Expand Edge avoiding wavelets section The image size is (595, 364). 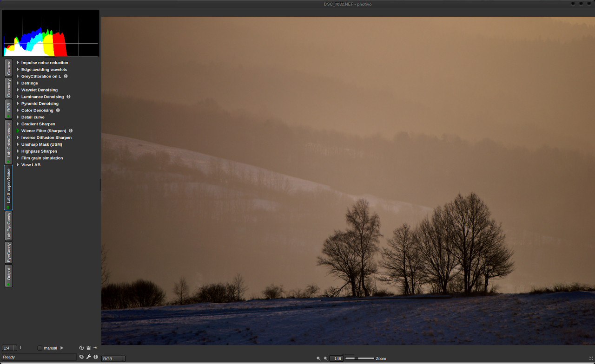pos(18,70)
